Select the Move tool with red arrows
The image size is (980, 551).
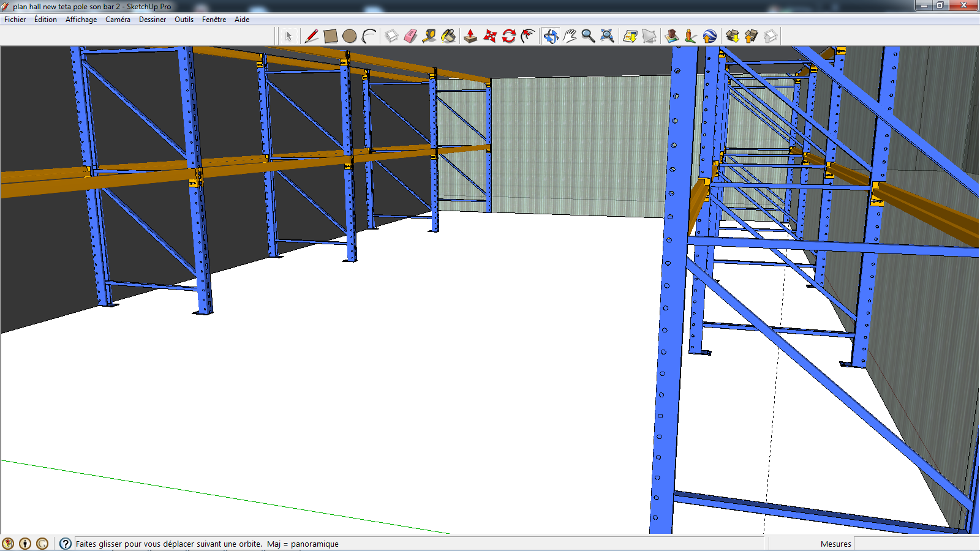coord(489,36)
